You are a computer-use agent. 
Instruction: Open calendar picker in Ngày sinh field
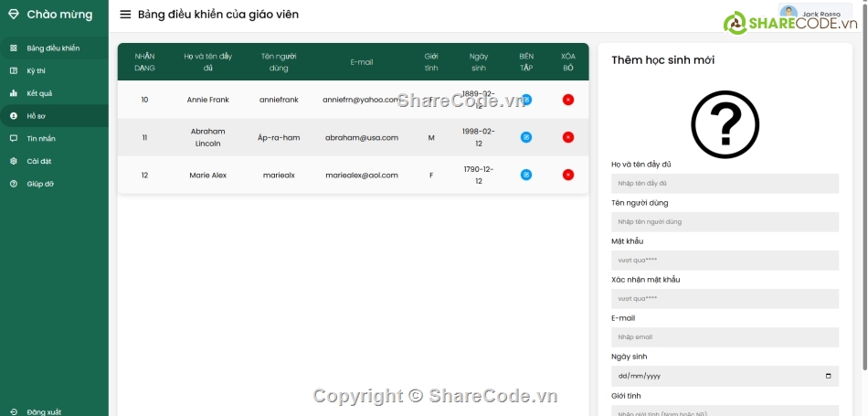[x=828, y=376]
